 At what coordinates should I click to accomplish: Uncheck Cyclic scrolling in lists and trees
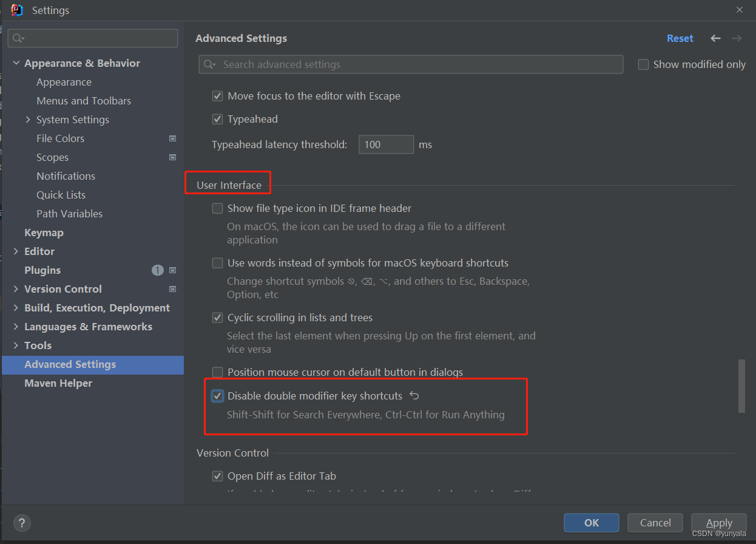click(217, 318)
